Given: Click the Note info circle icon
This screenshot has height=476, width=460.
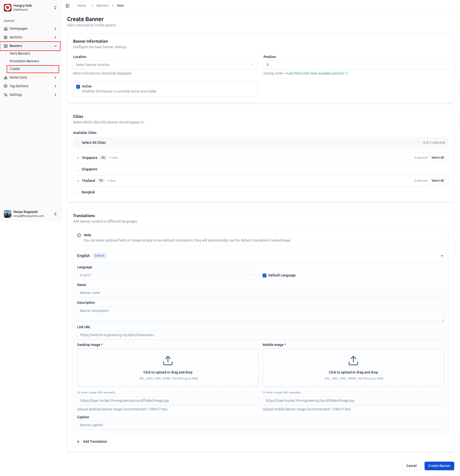Looking at the screenshot, I should pyautogui.click(x=79, y=235).
